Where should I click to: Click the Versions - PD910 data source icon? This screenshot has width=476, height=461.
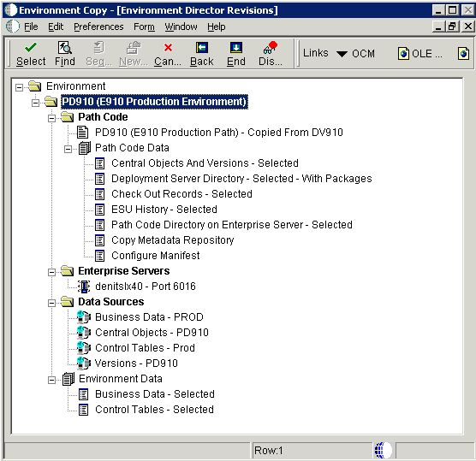tap(84, 363)
